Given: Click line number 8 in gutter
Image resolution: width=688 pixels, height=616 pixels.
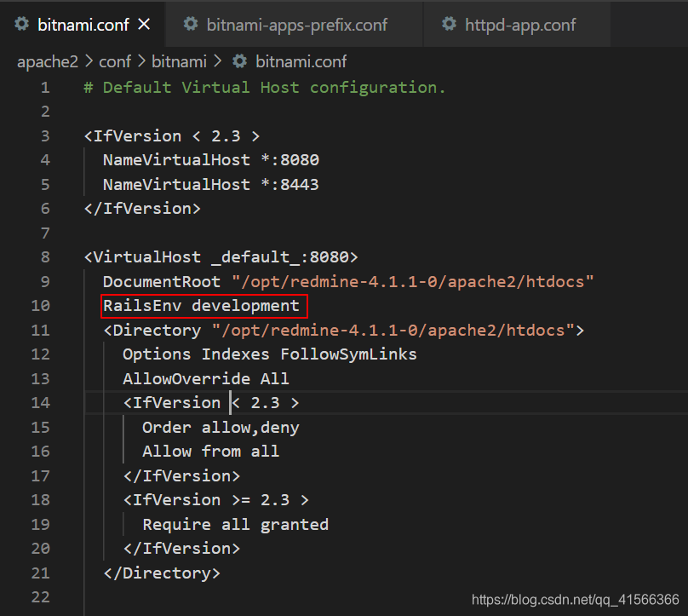Looking at the screenshot, I should (45, 256).
